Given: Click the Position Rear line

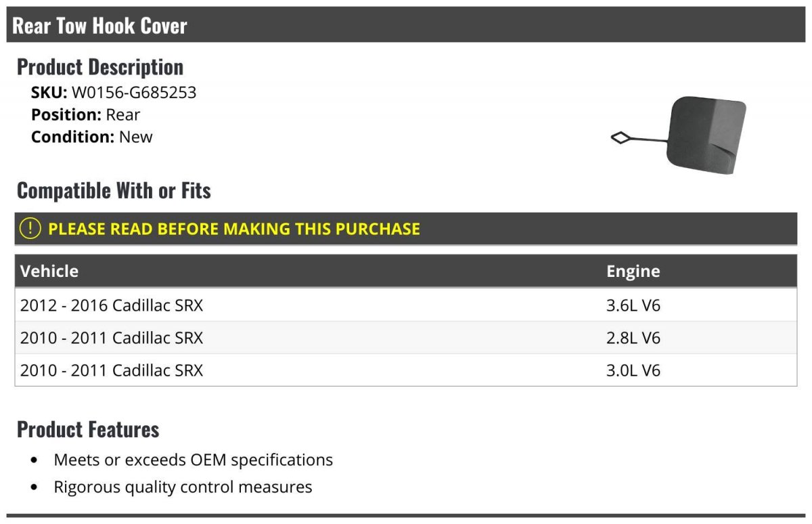Looking at the screenshot, I should pos(86,114).
